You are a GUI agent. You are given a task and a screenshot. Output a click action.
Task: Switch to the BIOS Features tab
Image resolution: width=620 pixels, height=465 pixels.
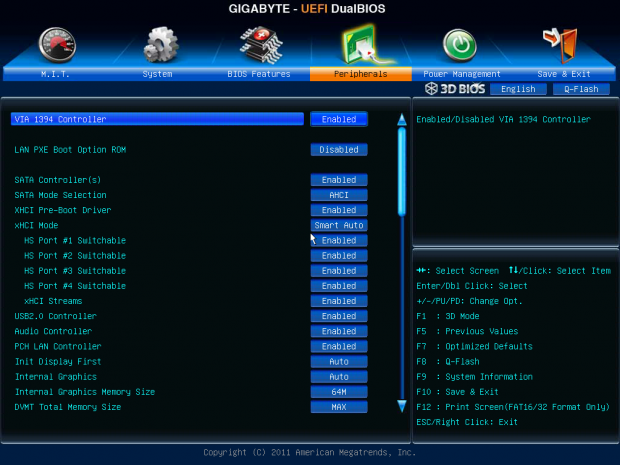point(259,74)
